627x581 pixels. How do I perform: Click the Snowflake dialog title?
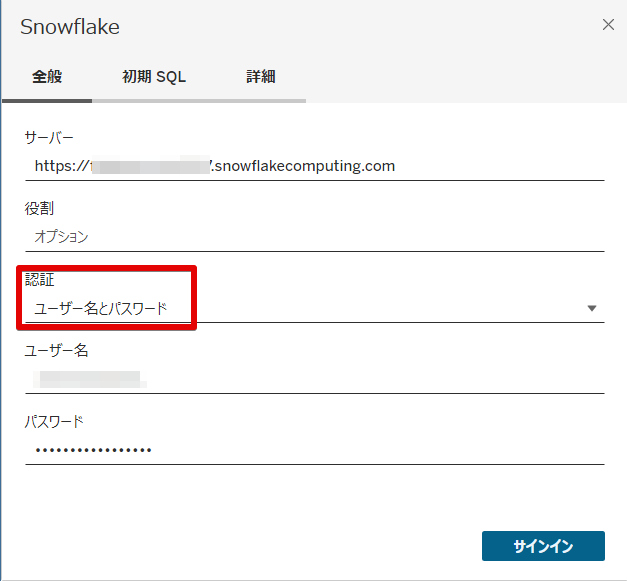(70, 27)
